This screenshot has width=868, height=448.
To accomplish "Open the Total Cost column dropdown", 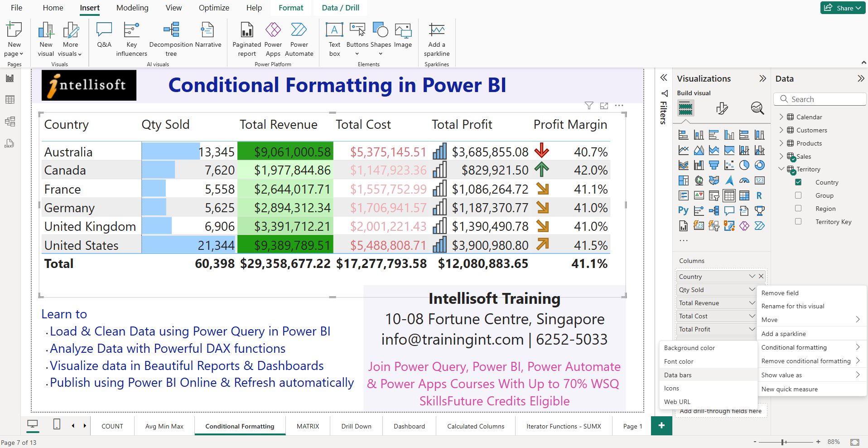I will tap(752, 316).
